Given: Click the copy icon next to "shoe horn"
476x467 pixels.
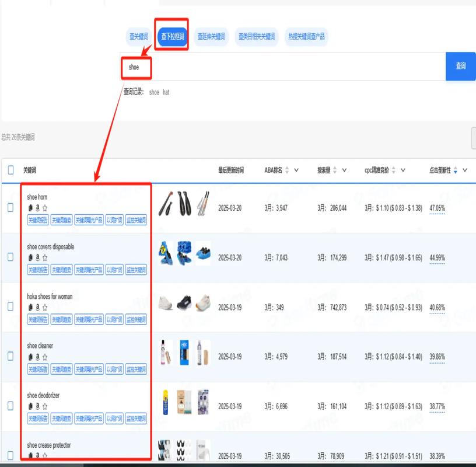Looking at the screenshot, I should click(x=30, y=207).
